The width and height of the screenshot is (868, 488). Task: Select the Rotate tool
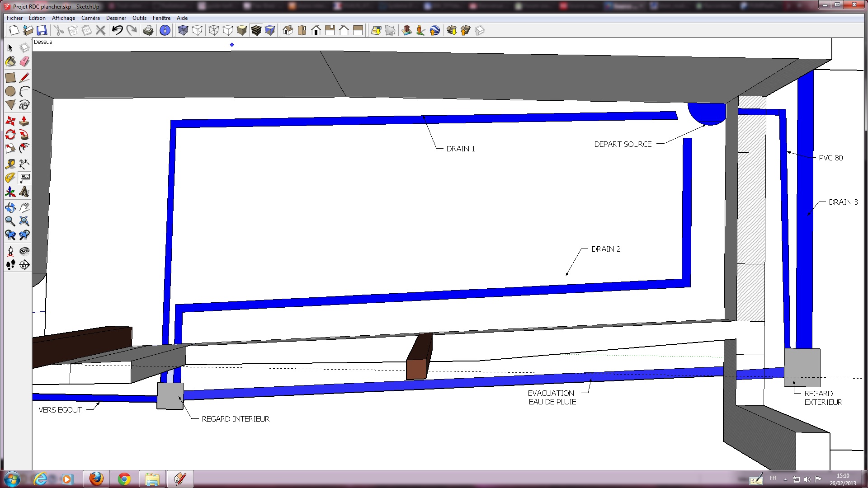pos(10,135)
